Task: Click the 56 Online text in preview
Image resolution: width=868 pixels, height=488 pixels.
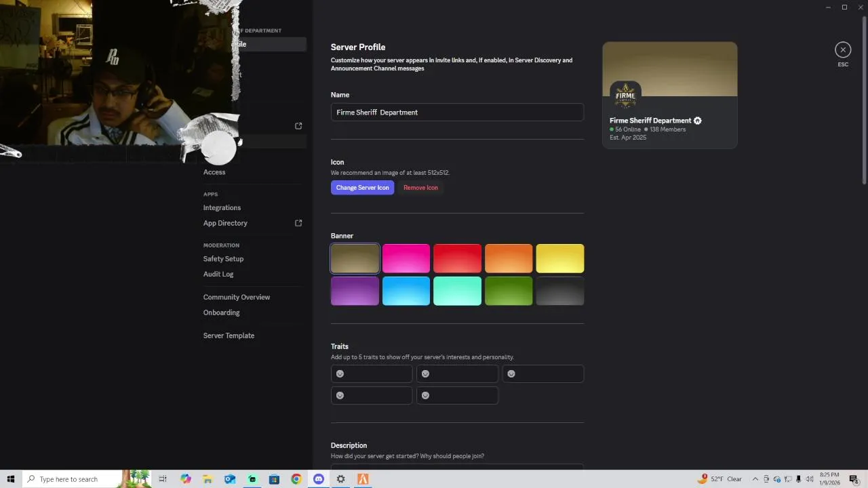Action: 628,129
